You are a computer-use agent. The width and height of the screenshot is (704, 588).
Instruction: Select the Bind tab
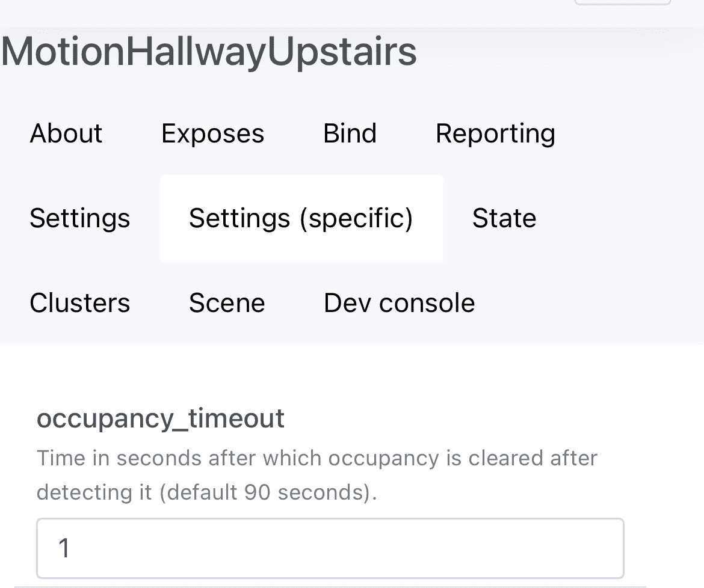point(350,133)
